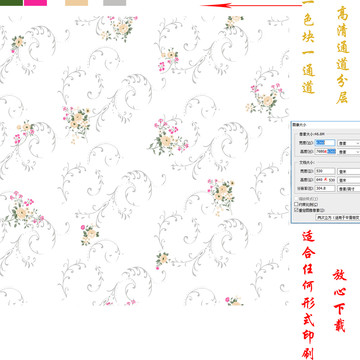The image size is (360, 360).
Task: Open the bicubic interpolation method dropdown
Action: click(338, 218)
